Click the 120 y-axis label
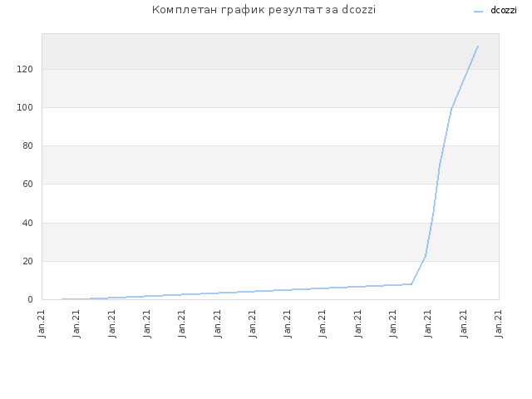The height and width of the screenshot is (399, 532). click(25, 69)
